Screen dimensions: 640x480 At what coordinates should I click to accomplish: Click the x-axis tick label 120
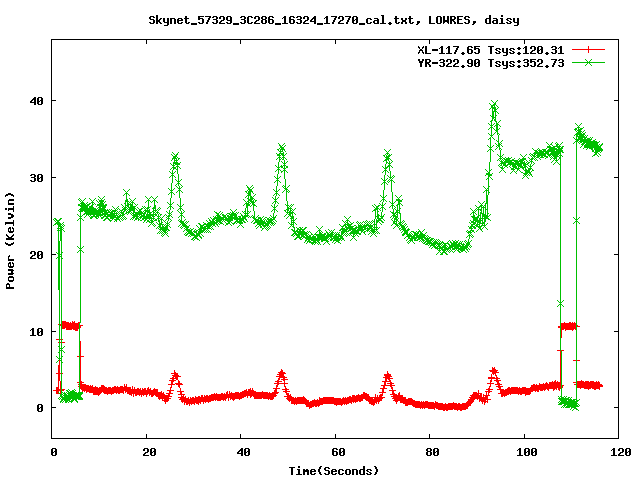pos(621,452)
